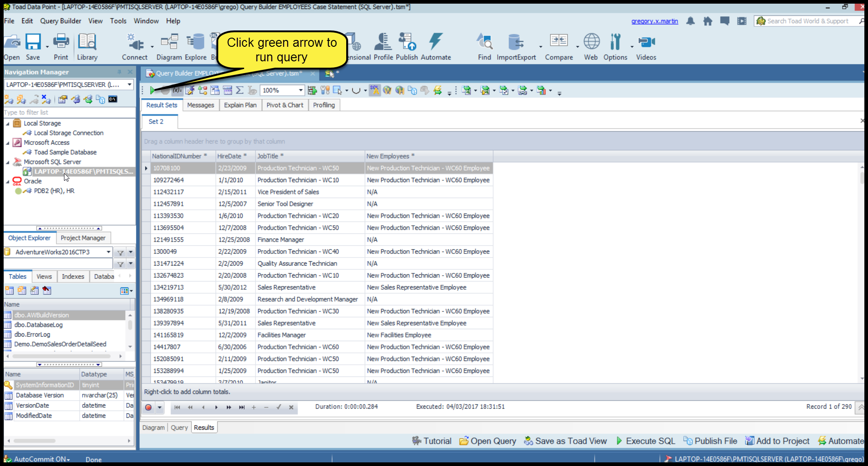This screenshot has width=868, height=466.
Task: Open the Find tool
Action: coord(485,46)
